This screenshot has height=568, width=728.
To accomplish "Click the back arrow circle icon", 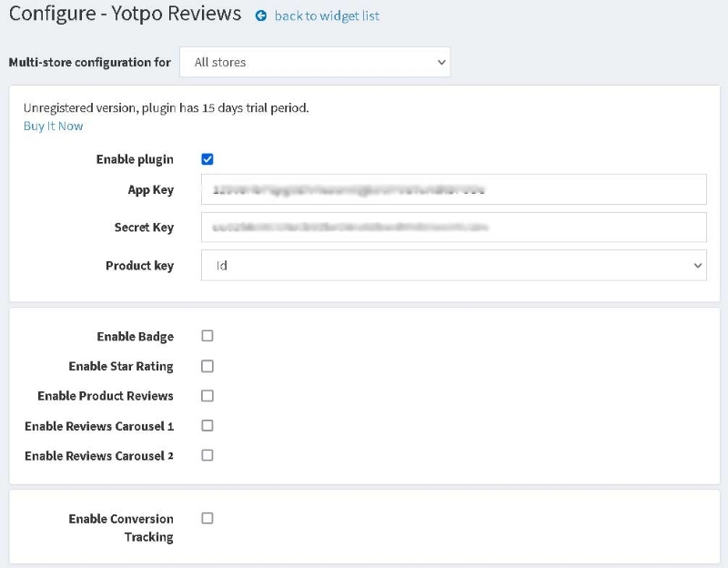I will tap(261, 15).
